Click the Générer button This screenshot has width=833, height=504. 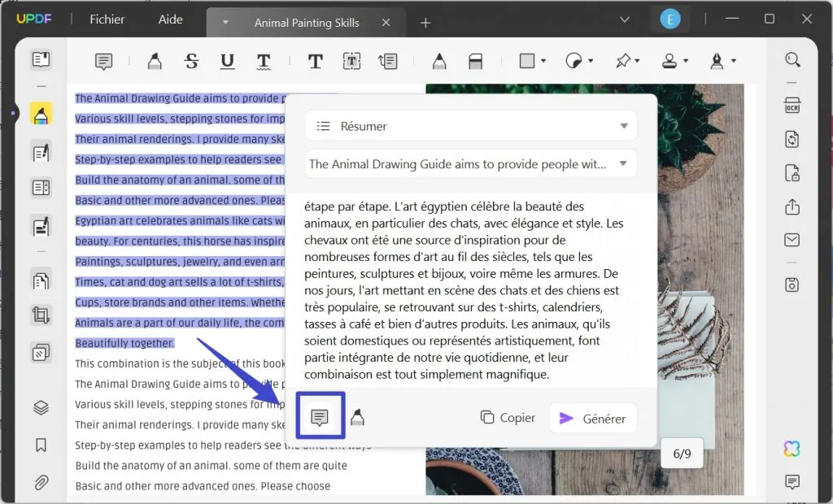pos(593,417)
